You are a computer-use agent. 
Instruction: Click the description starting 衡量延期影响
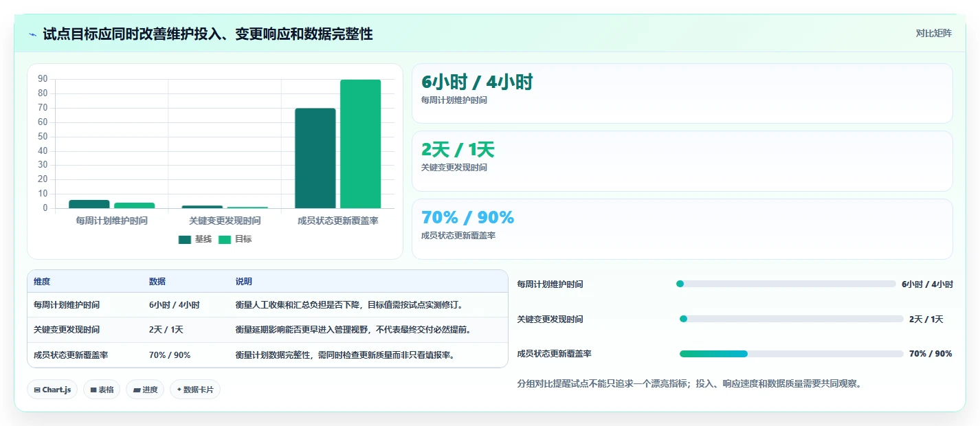point(354,330)
